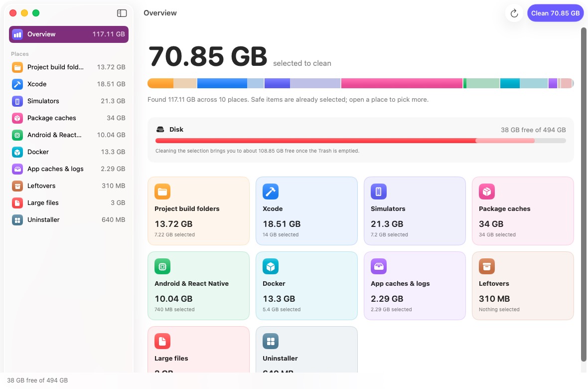Click '740 MB selected' on Android card

point(174,309)
